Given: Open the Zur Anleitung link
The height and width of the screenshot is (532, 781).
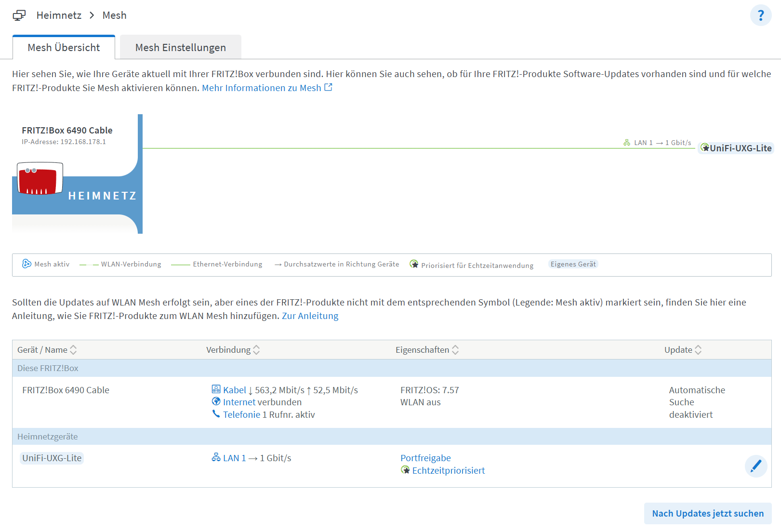Looking at the screenshot, I should pyautogui.click(x=310, y=316).
